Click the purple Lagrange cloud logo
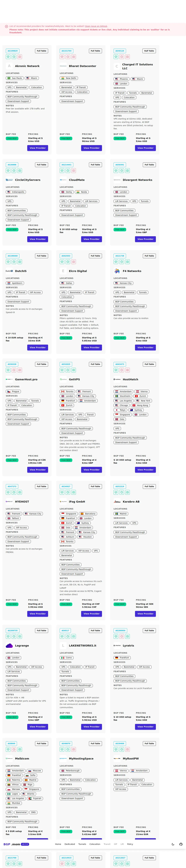 [x=9, y=646]
